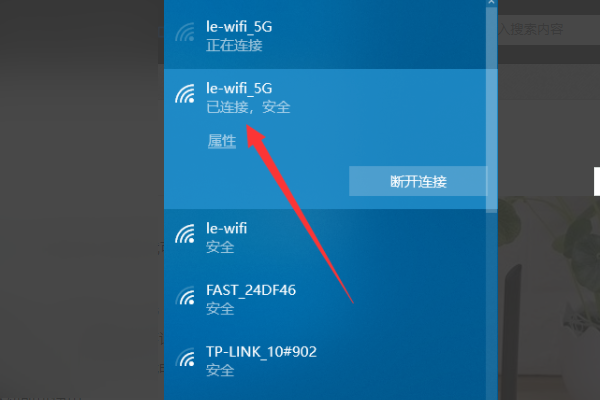
Task: Click the search input field behind panel
Action: tap(549, 29)
